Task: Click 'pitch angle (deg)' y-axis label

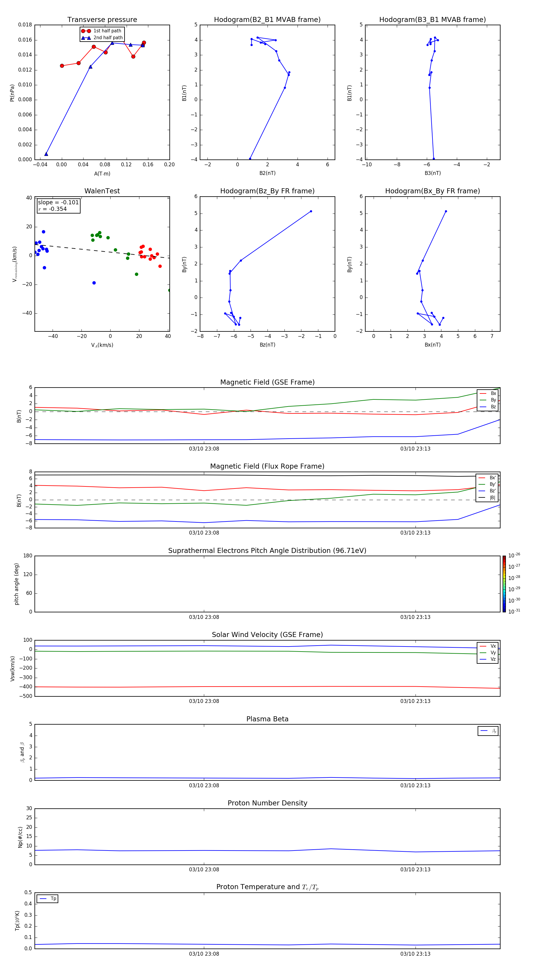Action: (16, 584)
